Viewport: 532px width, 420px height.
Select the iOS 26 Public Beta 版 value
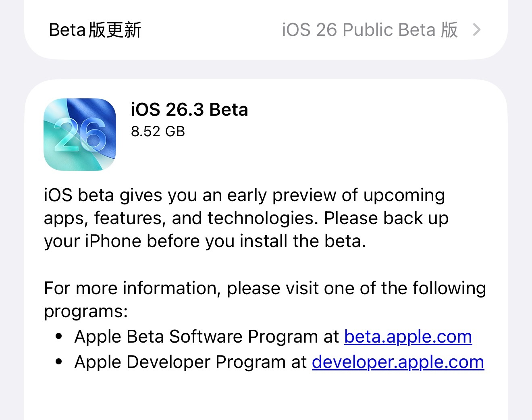[x=370, y=30]
